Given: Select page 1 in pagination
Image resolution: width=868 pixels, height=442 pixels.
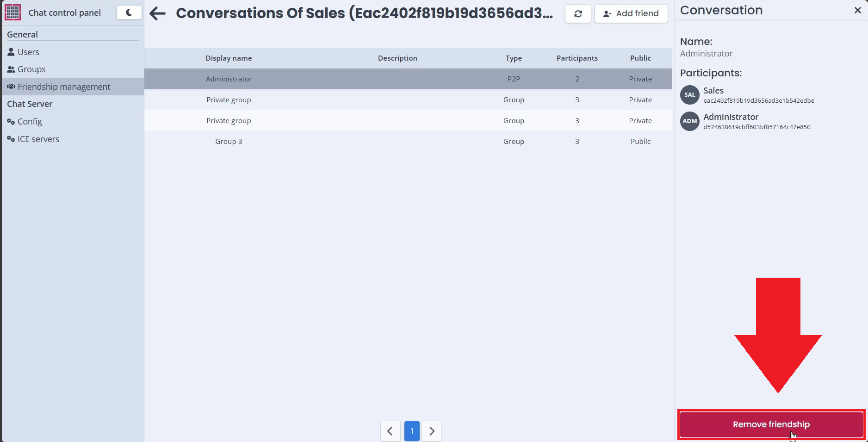Looking at the screenshot, I should pos(412,431).
